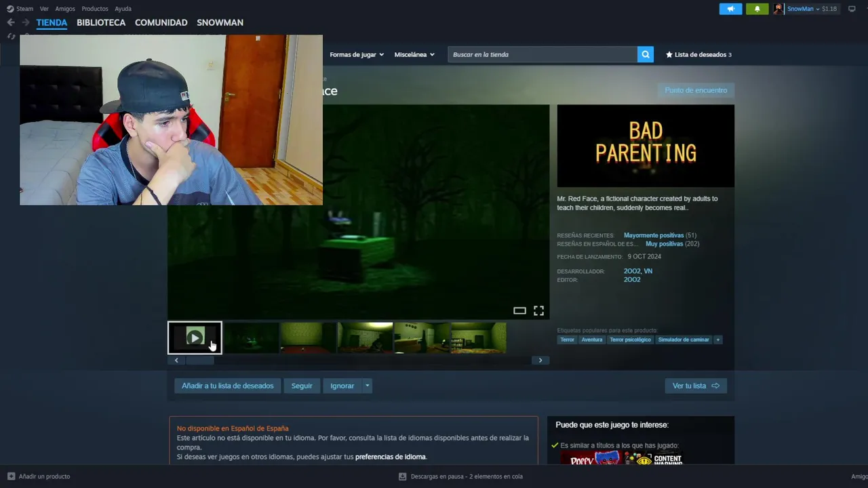
Task: Open Muy positivas Spanish reviews
Action: click(x=664, y=244)
